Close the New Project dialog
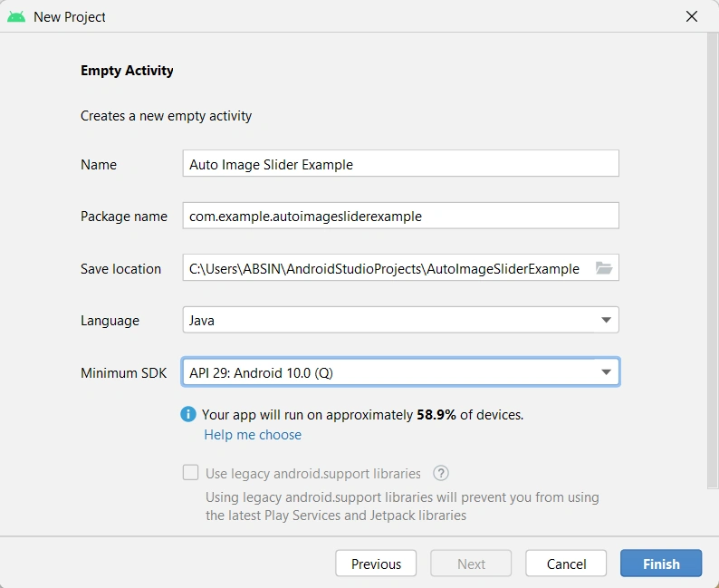This screenshot has width=719, height=588. pos(692,16)
